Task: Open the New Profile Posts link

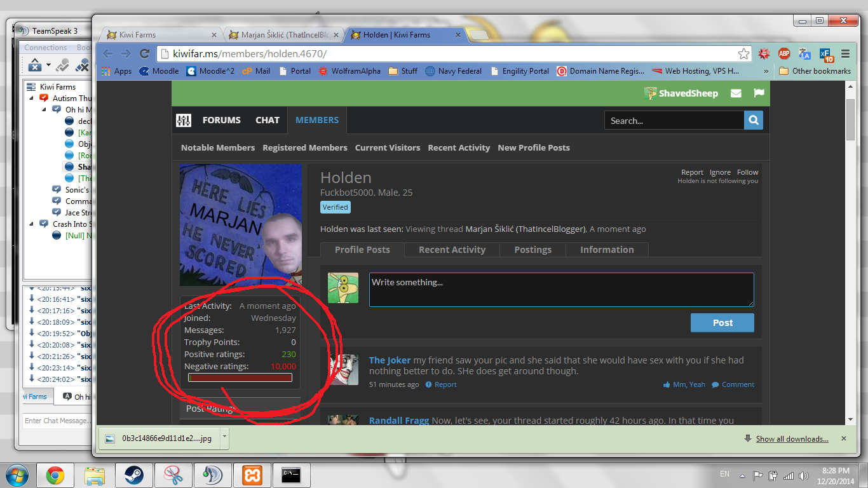Action: pyautogui.click(x=534, y=147)
